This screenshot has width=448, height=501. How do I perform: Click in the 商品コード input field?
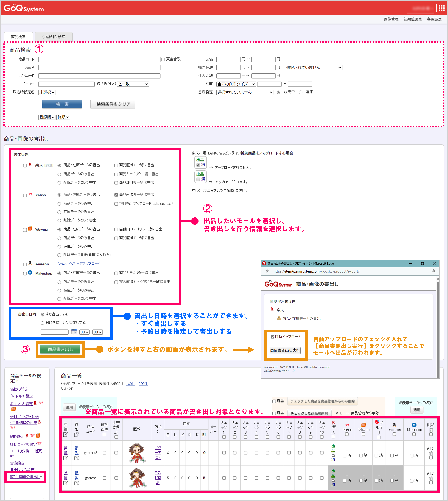click(x=99, y=60)
